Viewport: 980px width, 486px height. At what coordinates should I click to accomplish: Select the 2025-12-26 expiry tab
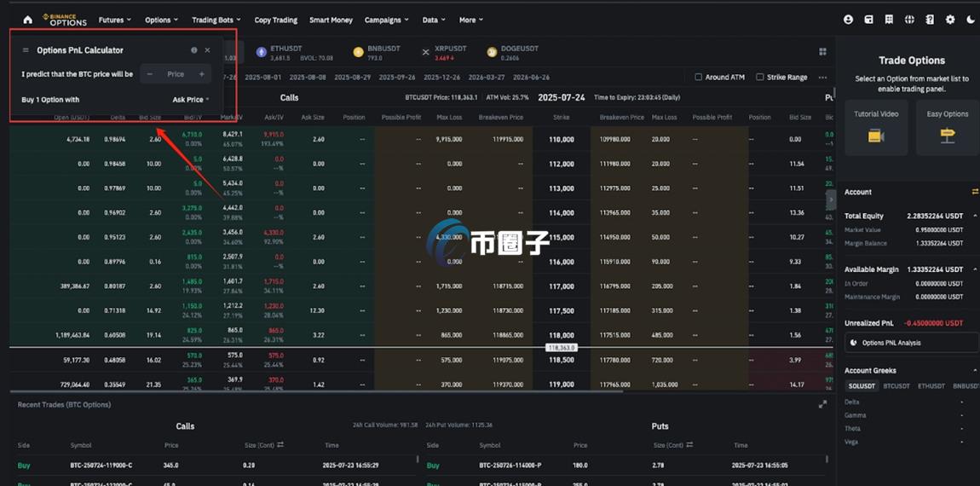pos(442,77)
